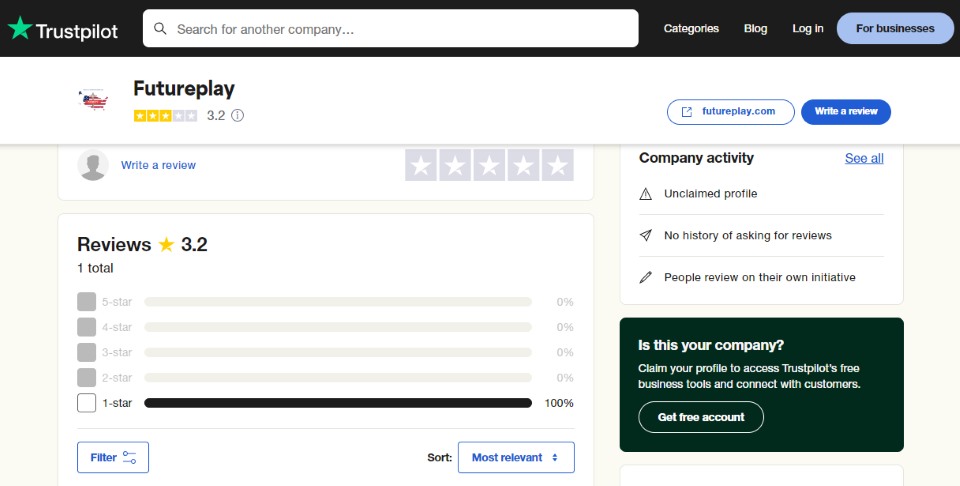Image resolution: width=960 pixels, height=486 pixels.
Task: Click the warning triangle icon beside Unclaimed profile
Action: [645, 194]
